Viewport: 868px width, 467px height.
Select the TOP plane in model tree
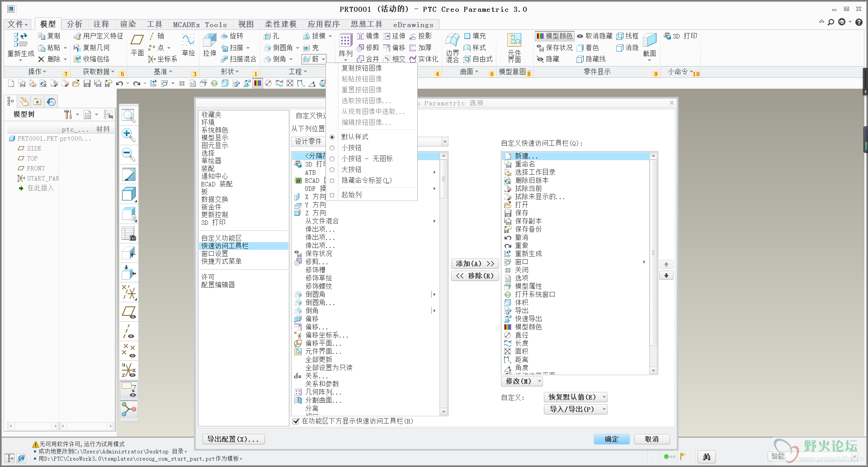(32, 159)
